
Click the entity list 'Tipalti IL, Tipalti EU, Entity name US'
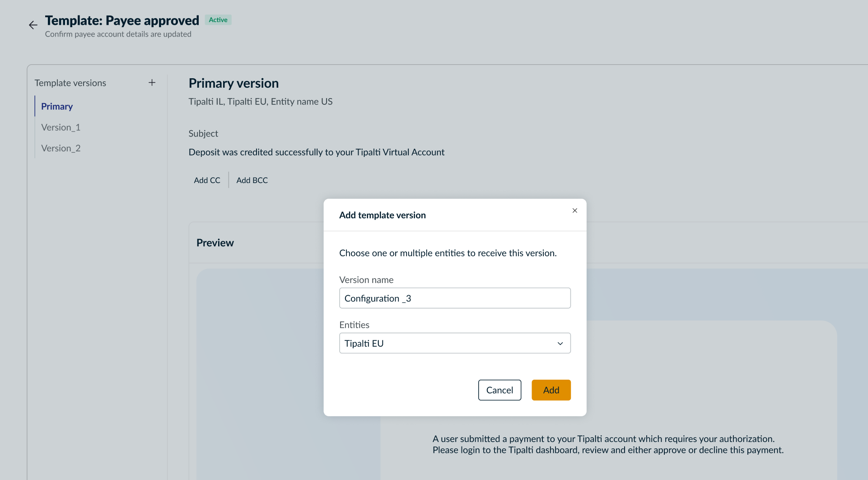[261, 101]
